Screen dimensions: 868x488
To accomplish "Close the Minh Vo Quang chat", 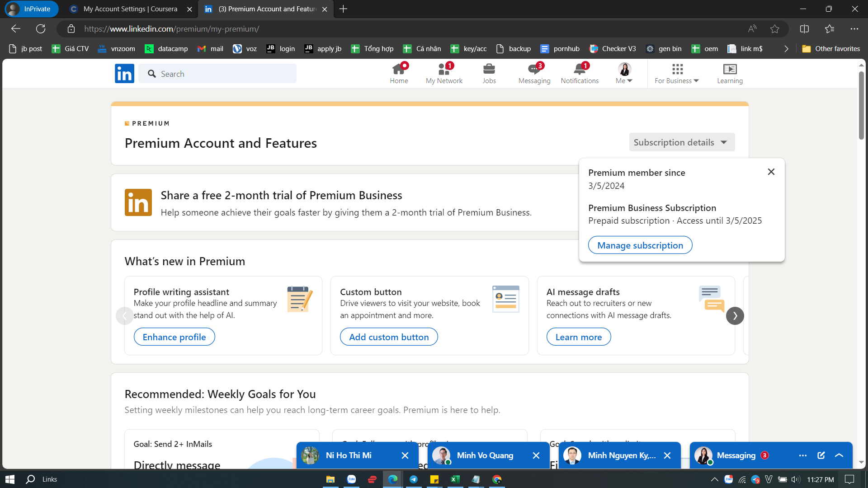I will (x=536, y=455).
